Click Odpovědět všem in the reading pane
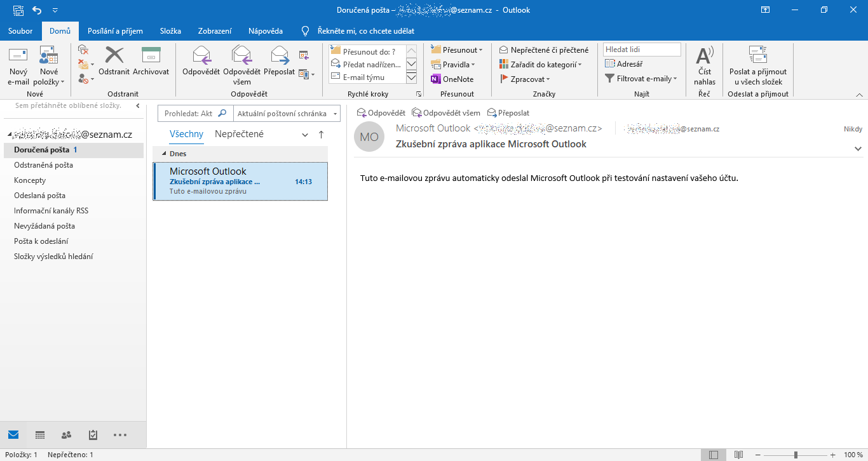 click(446, 112)
